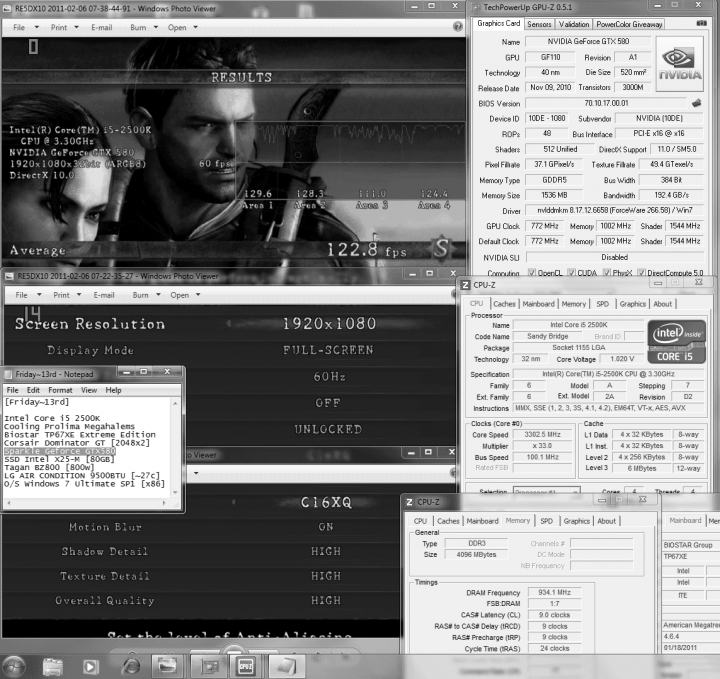Switch to Validation tab in GPU-Z
Image resolution: width=720 pixels, height=679 pixels.
tap(574, 24)
